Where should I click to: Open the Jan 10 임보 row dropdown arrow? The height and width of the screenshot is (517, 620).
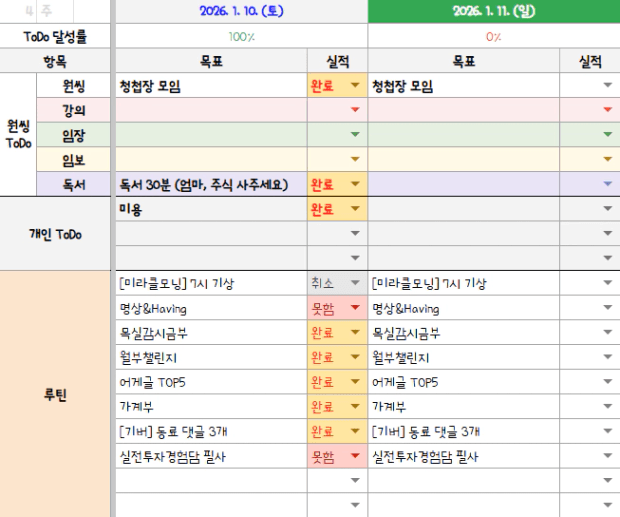coord(355,159)
